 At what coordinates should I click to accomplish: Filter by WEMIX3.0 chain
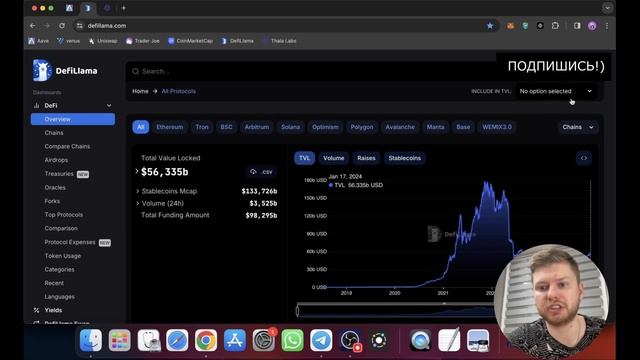pos(497,127)
